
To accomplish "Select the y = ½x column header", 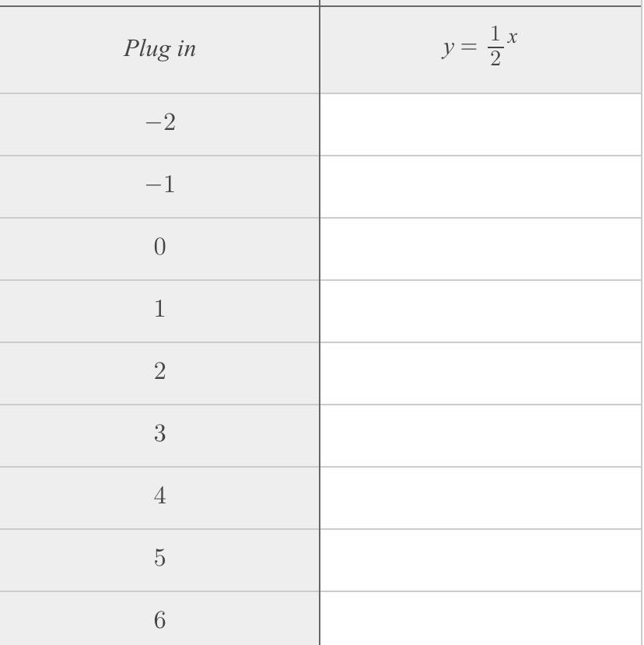I will pos(480,49).
